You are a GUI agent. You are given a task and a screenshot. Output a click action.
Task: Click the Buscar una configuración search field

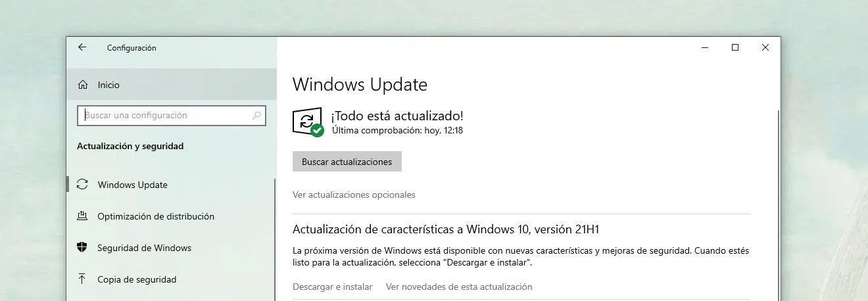coord(172,115)
